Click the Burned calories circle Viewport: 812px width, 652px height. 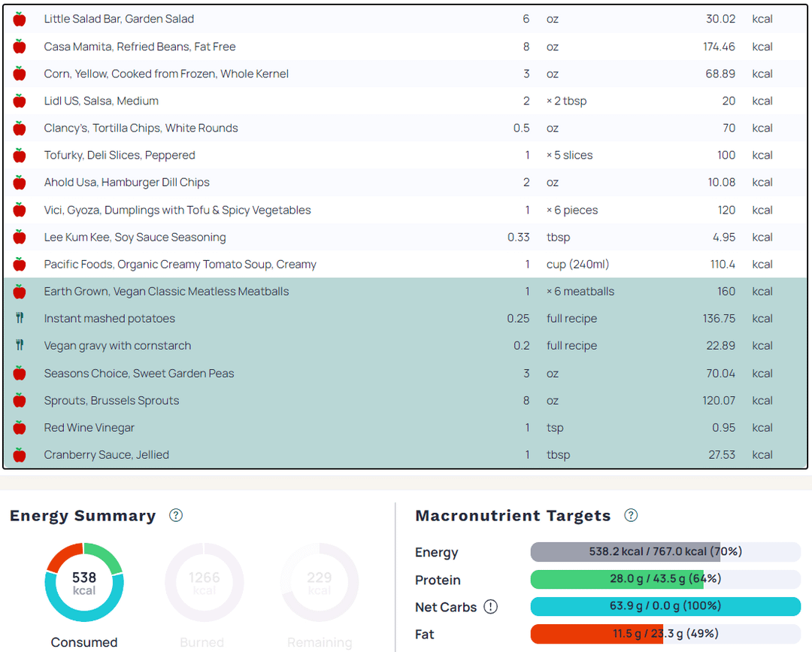click(x=204, y=581)
